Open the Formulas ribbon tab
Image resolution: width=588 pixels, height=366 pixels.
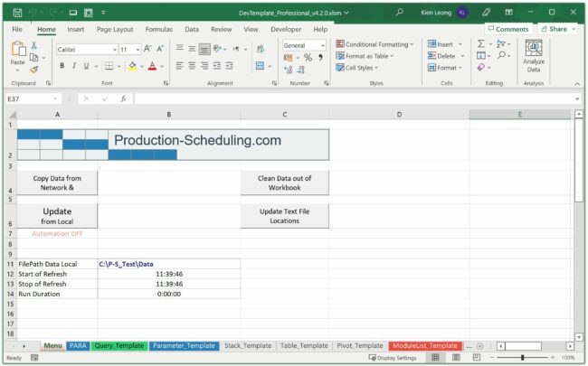(159, 29)
